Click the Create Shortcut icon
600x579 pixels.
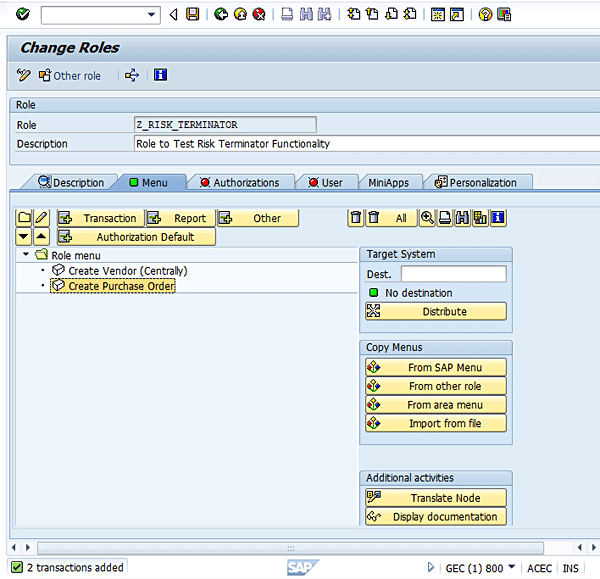(x=457, y=15)
